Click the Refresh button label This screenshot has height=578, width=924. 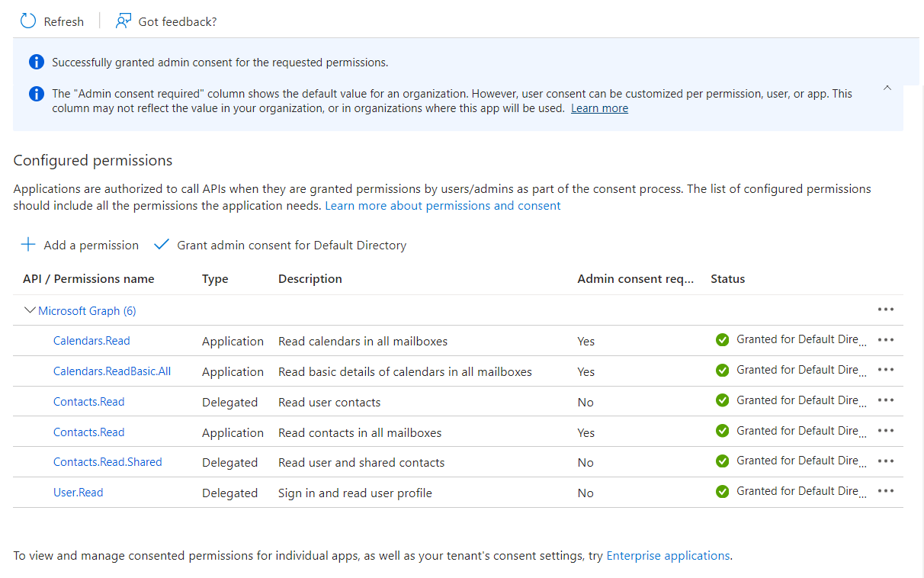tap(64, 22)
